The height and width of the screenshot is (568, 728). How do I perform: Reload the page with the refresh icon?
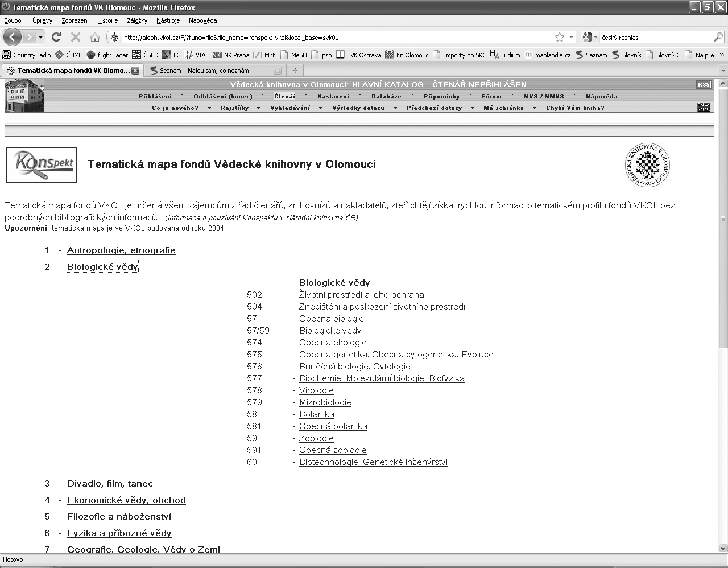pos(56,37)
